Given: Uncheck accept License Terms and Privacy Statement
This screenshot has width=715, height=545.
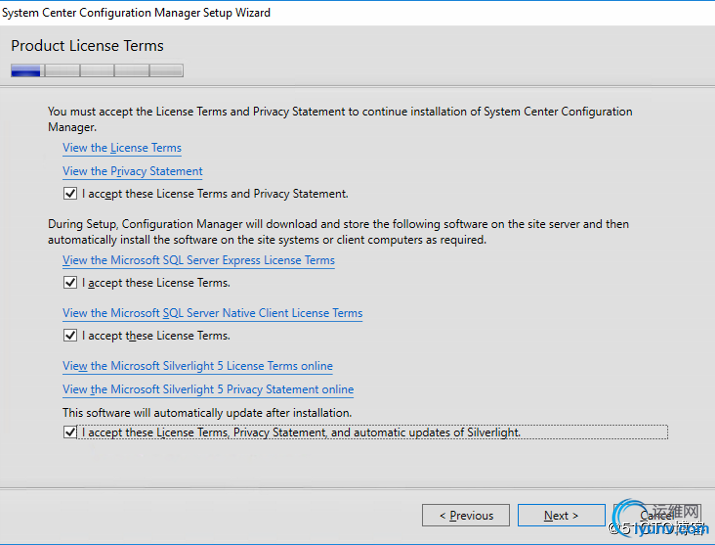Looking at the screenshot, I should [x=70, y=193].
